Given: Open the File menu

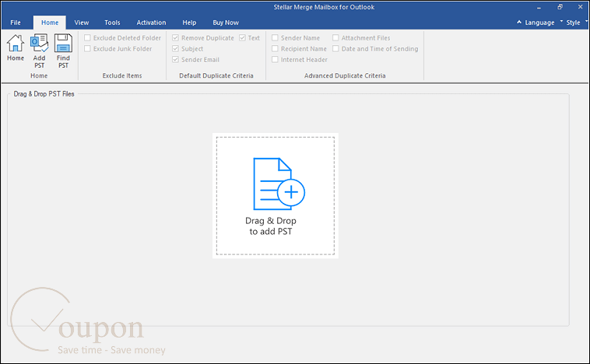Looking at the screenshot, I should (16, 23).
